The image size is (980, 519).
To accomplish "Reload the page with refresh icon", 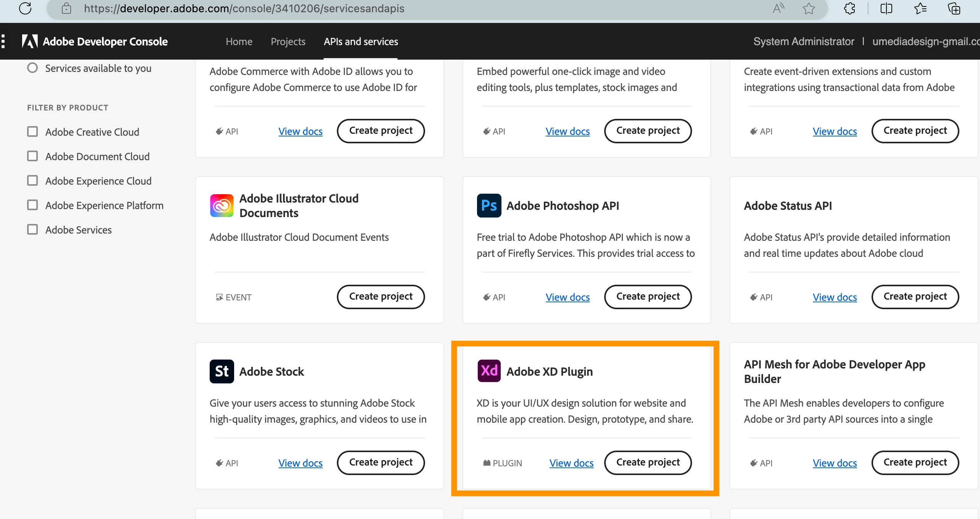I will (x=25, y=8).
